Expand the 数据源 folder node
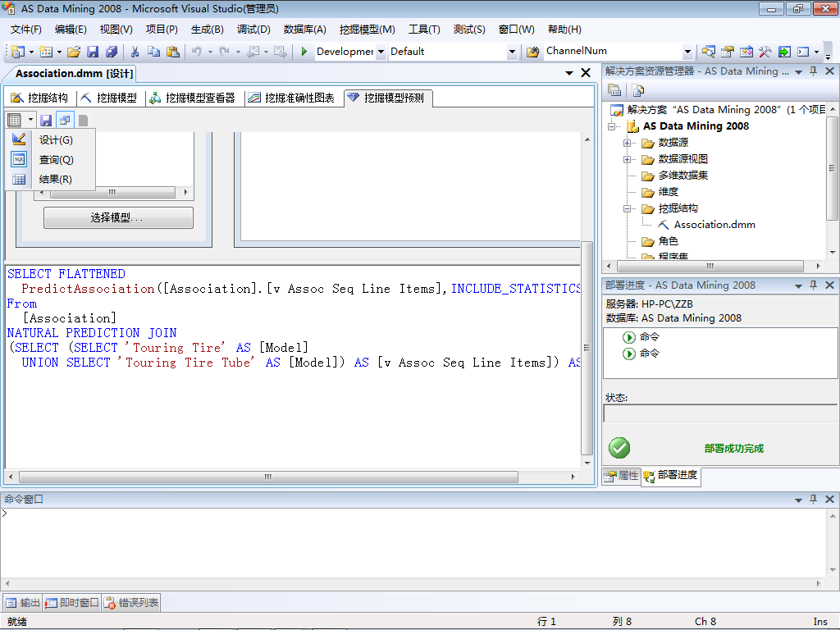Image resolution: width=840 pixels, height=630 pixels. tap(627, 143)
